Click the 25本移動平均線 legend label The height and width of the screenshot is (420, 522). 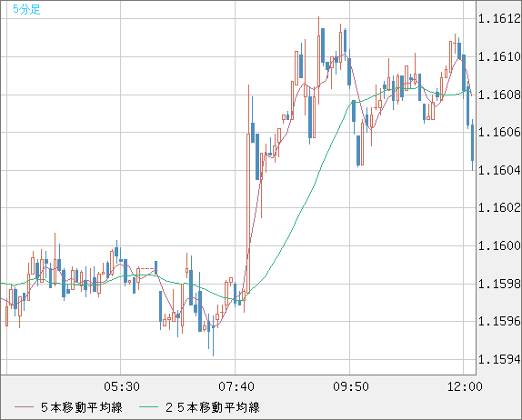(x=213, y=407)
